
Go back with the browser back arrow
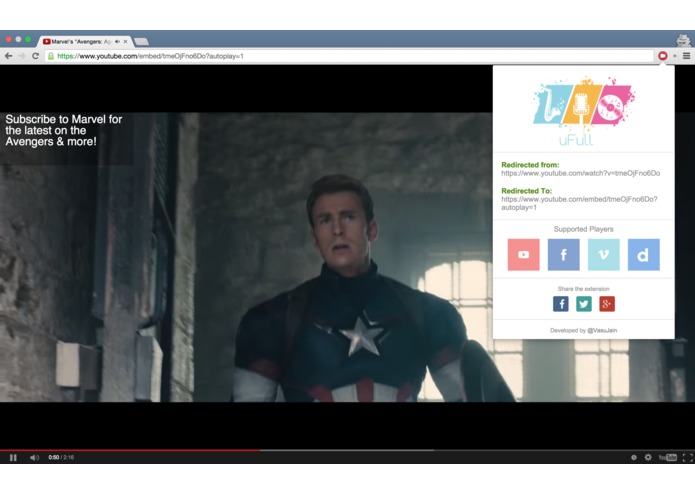click(8, 56)
